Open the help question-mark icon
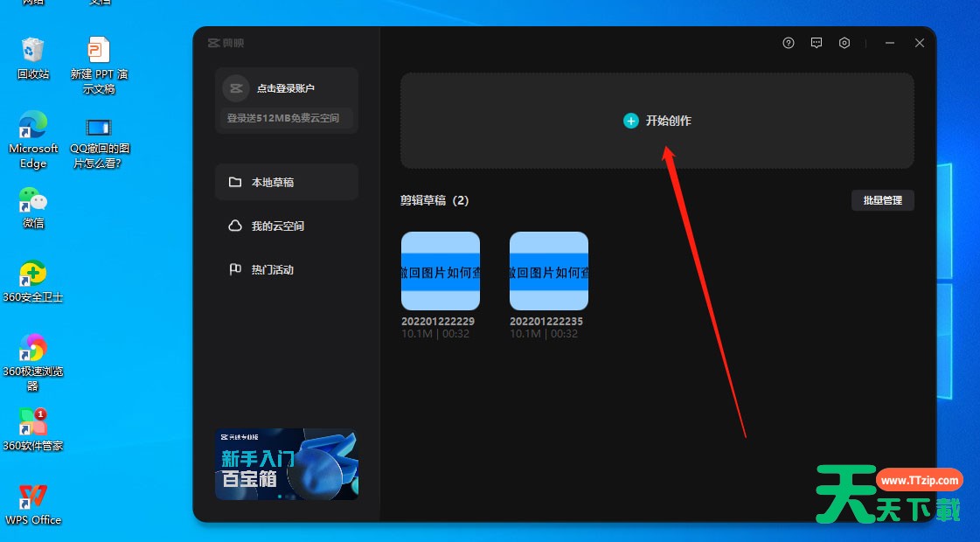Viewport: 980px width, 542px height. click(x=789, y=43)
